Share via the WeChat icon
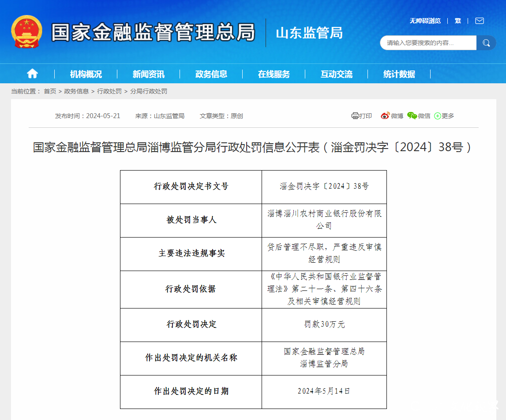Viewport: 506px width, 420px height. click(412, 116)
